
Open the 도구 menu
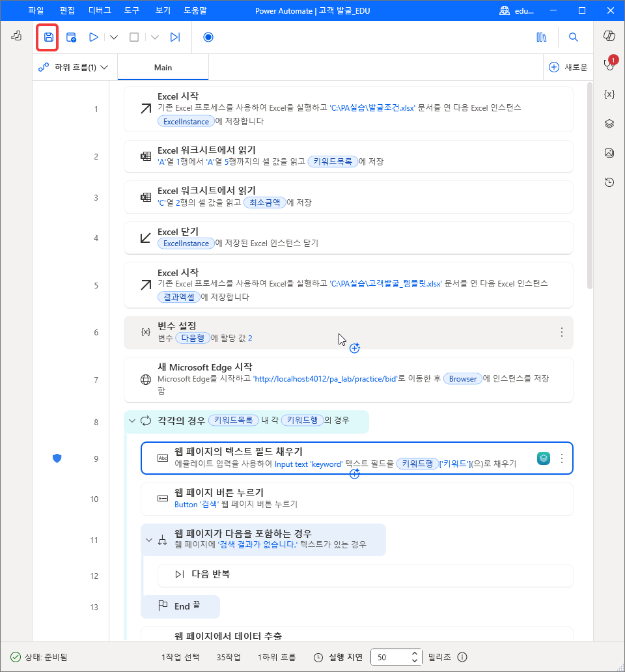tap(132, 10)
